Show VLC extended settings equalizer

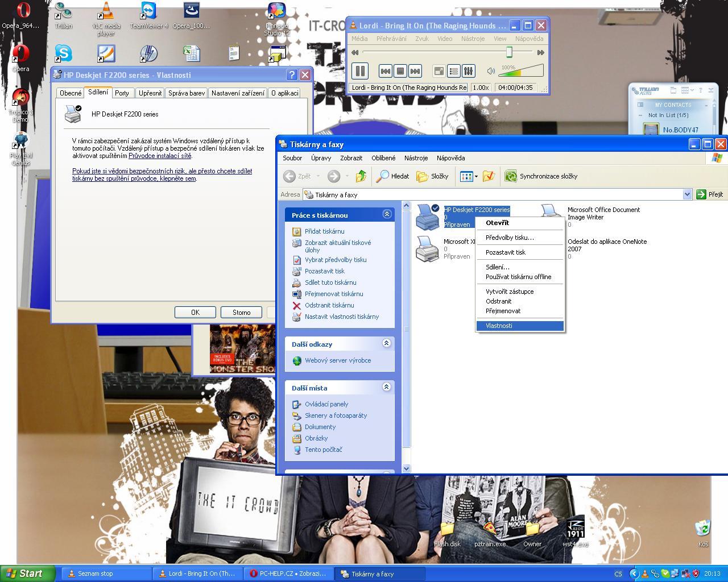point(468,71)
